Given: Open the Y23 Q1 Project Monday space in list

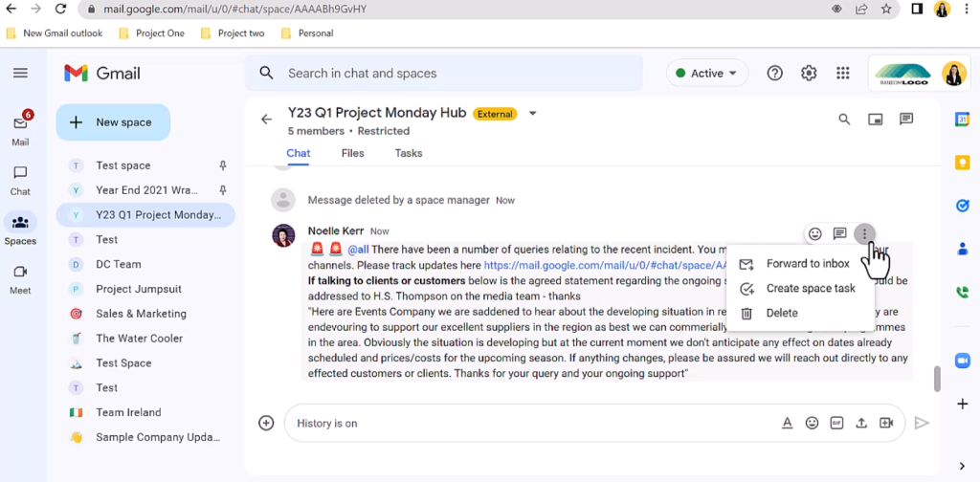Looking at the screenshot, I should point(145,215).
